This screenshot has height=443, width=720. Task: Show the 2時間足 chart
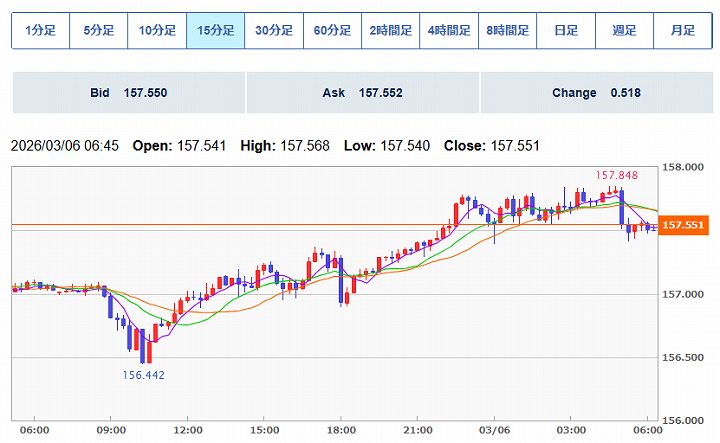390,31
